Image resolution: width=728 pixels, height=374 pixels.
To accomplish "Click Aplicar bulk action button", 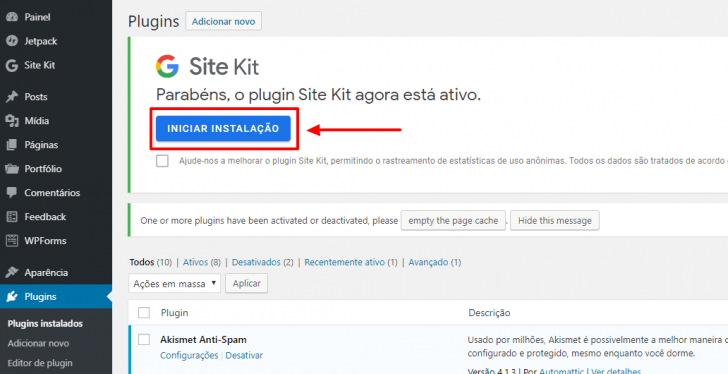I will (x=247, y=284).
